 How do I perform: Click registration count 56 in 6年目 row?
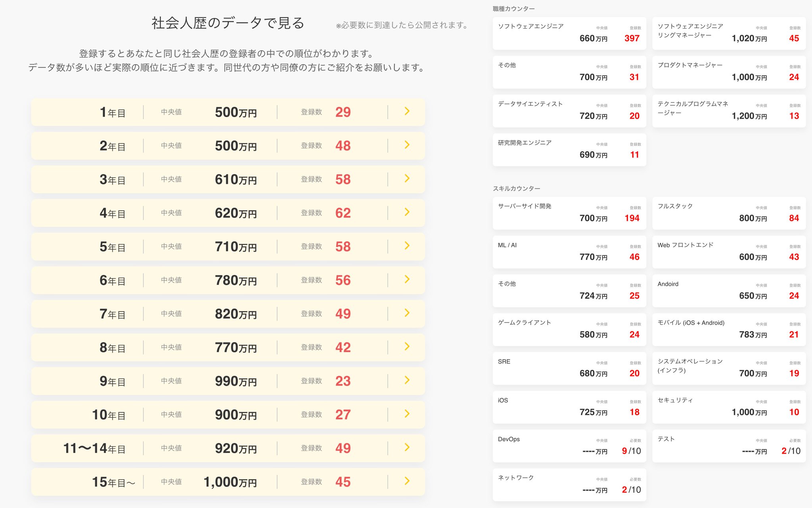point(343,280)
